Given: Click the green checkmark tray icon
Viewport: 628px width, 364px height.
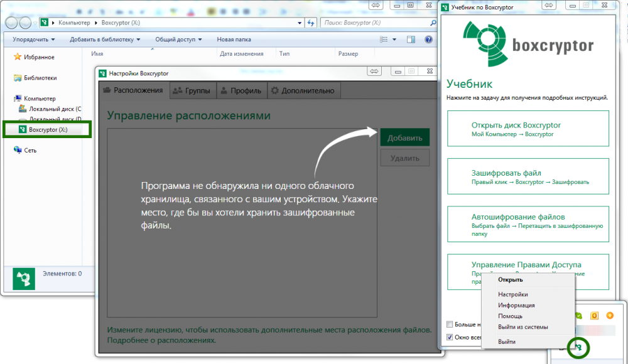Looking at the screenshot, I should [x=579, y=316].
